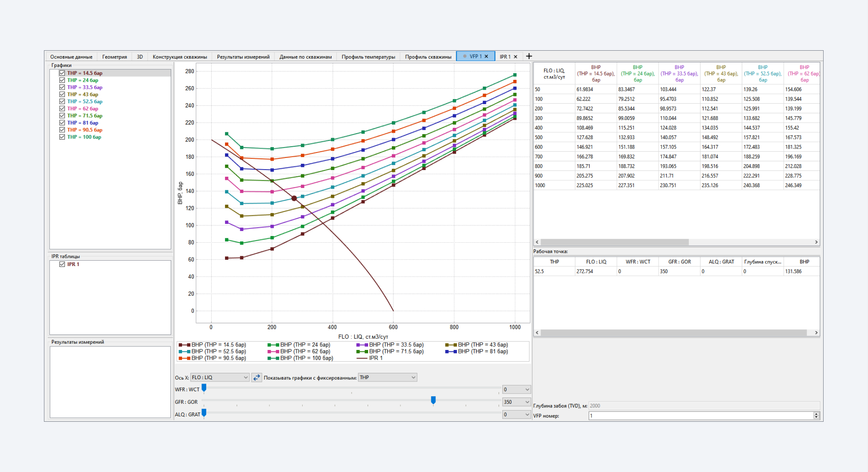Click BHP (THP = 33.5 бар) column header

pyautogui.click(x=679, y=74)
